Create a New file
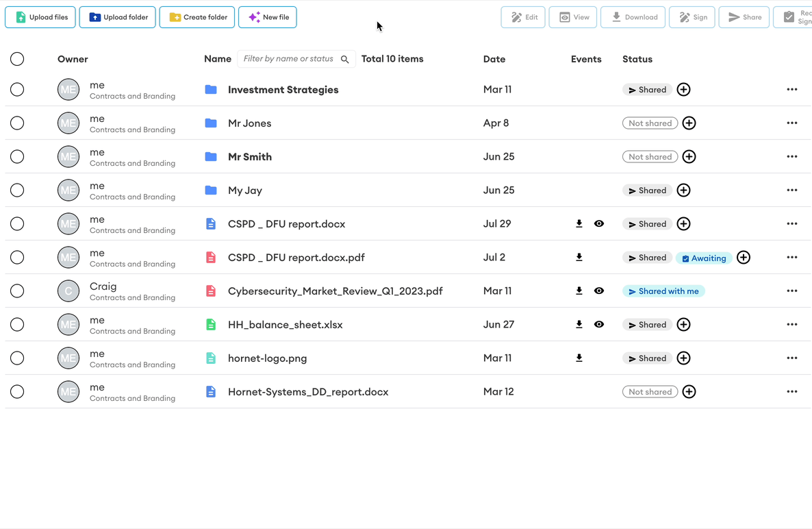Screen dimensions: 812x529 tap(268, 17)
